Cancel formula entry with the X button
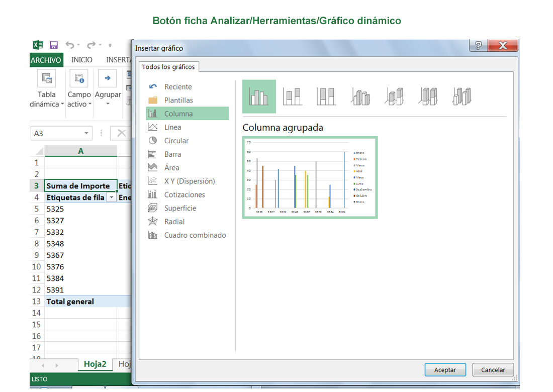 [121, 133]
